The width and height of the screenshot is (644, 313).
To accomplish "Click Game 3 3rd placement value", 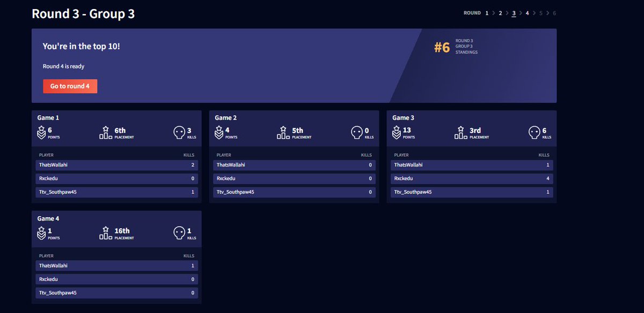I will 475,130.
